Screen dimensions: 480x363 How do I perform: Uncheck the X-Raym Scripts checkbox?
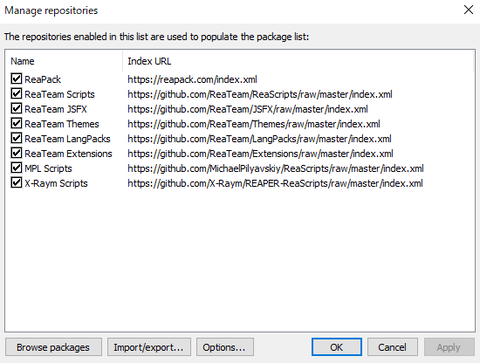point(16,183)
